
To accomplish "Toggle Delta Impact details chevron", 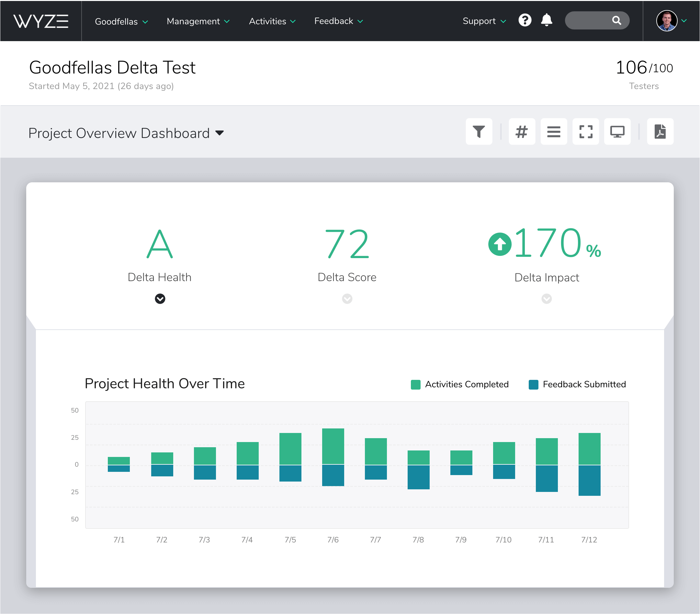I will [546, 299].
